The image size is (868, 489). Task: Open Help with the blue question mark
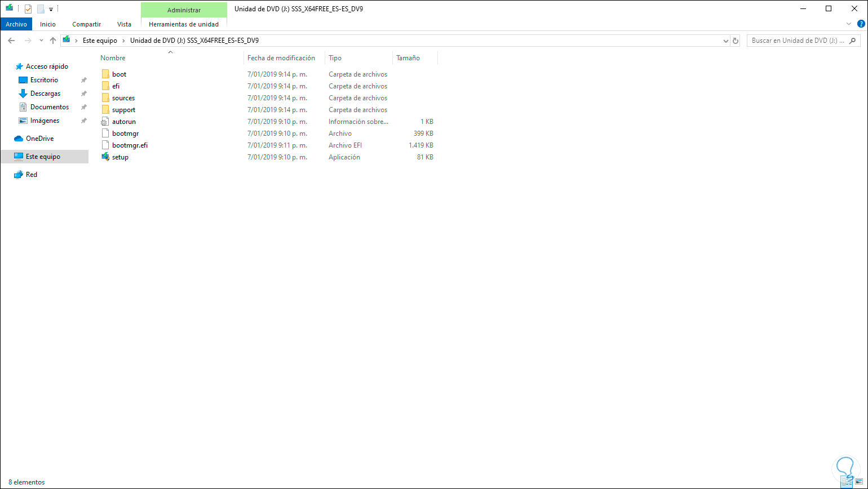pyautogui.click(x=861, y=24)
